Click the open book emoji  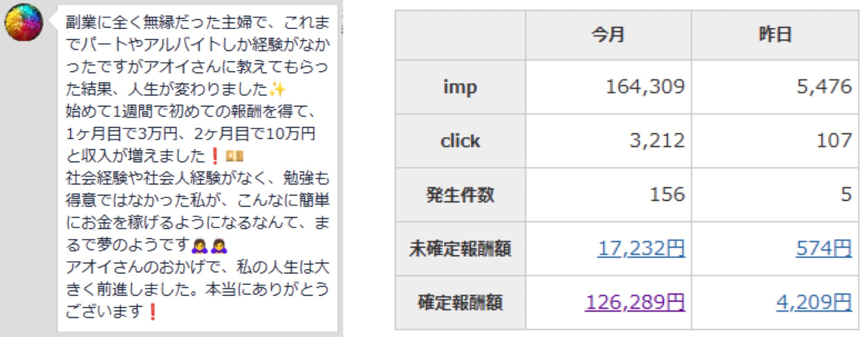(x=234, y=156)
